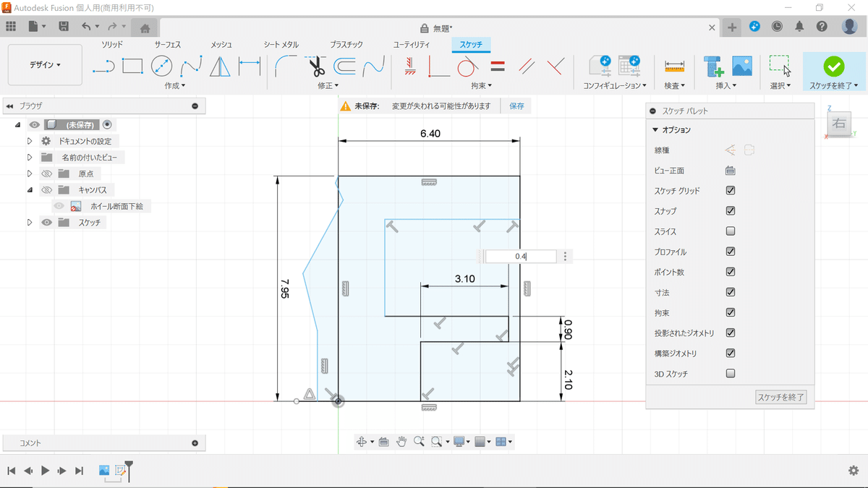
Task: Select the Parallel constraint icon
Action: [x=527, y=67]
